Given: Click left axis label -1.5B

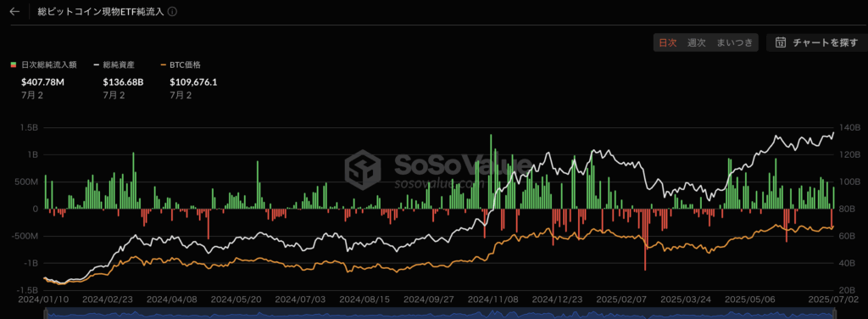Looking at the screenshot, I should point(26,289).
